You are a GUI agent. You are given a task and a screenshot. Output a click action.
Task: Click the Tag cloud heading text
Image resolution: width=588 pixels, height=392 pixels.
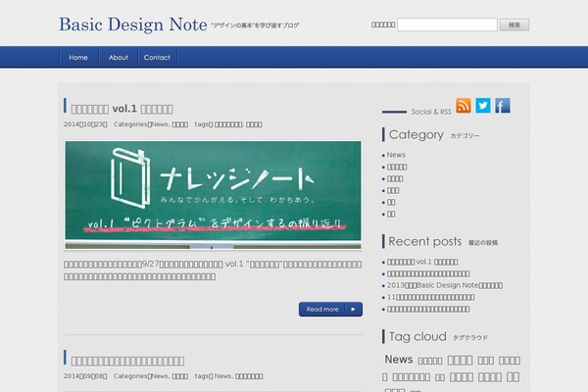[x=417, y=336]
